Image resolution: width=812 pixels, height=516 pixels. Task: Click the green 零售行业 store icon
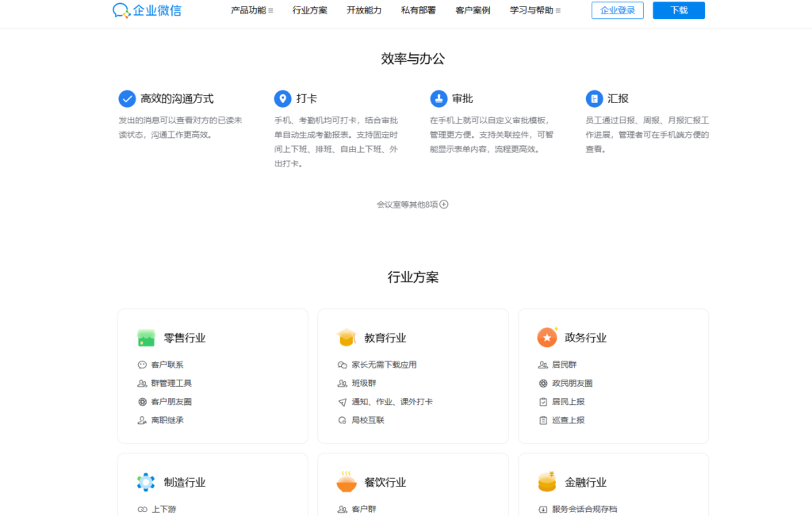click(146, 337)
